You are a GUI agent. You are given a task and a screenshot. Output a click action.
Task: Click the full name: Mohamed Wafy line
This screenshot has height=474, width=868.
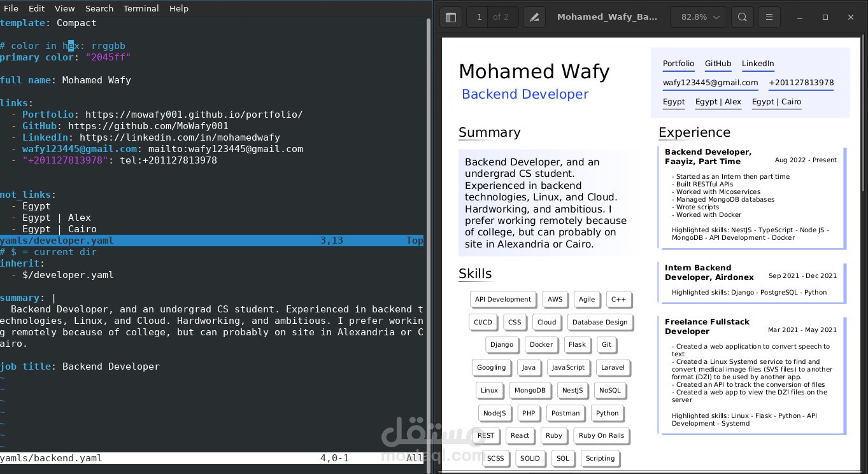click(66, 80)
